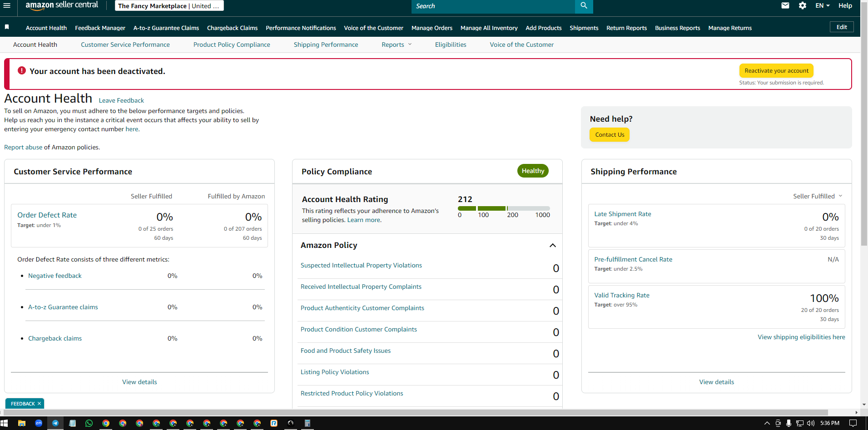
Task: Click the volume speaker tray icon
Action: (811, 423)
